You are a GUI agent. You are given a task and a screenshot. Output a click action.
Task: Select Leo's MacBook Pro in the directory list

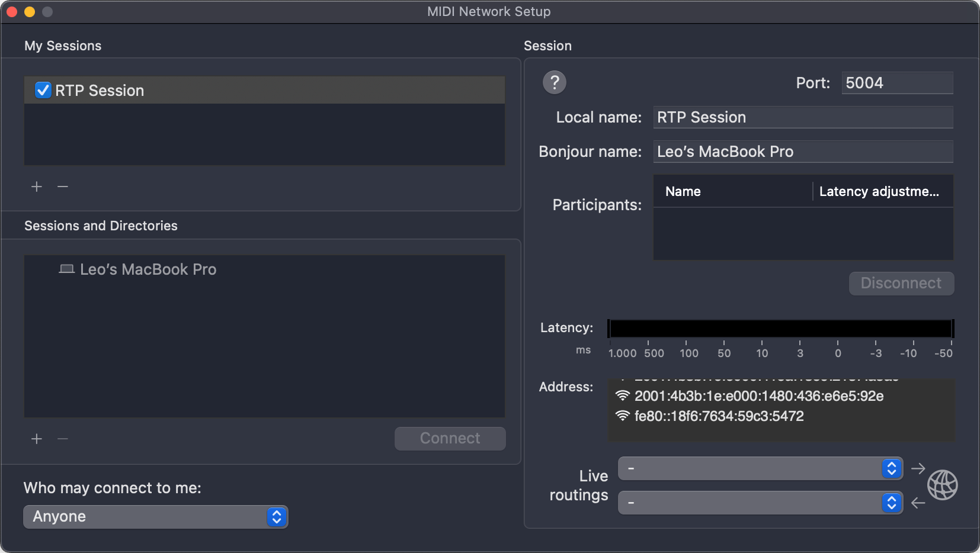coord(264,269)
